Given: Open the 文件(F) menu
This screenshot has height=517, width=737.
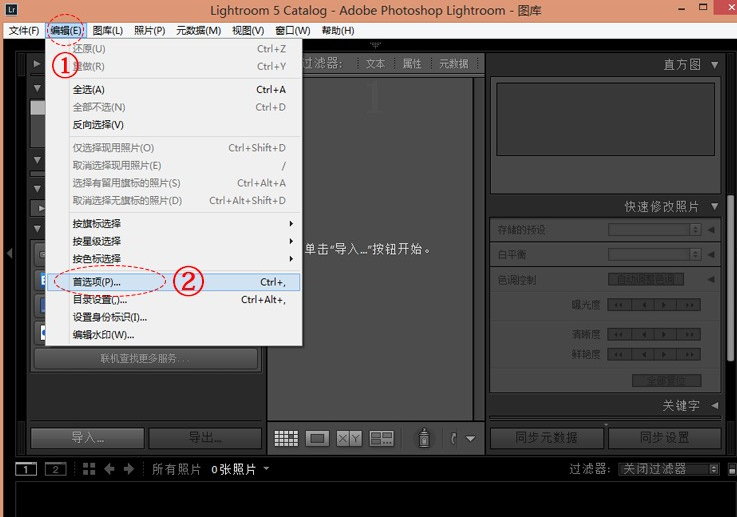Looking at the screenshot, I should tap(24, 31).
